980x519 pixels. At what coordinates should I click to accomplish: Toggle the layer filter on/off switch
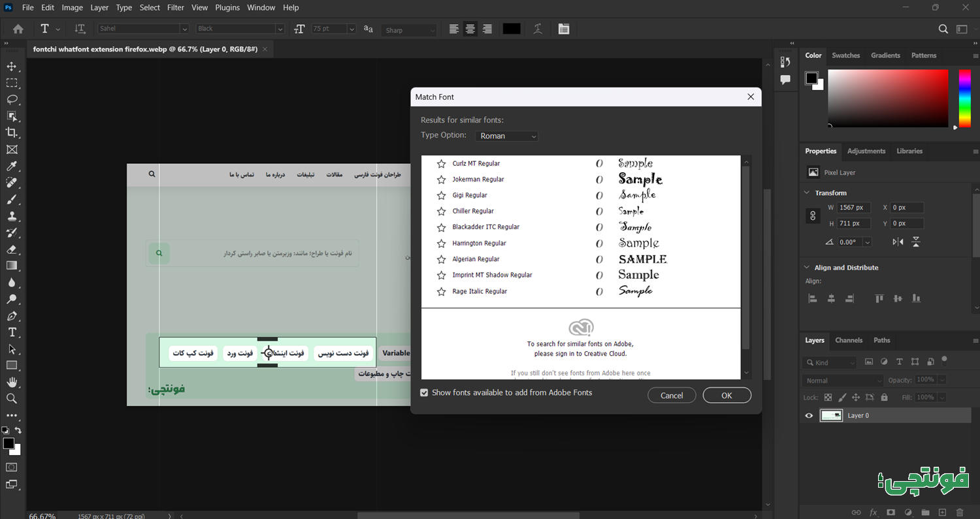pos(944,360)
